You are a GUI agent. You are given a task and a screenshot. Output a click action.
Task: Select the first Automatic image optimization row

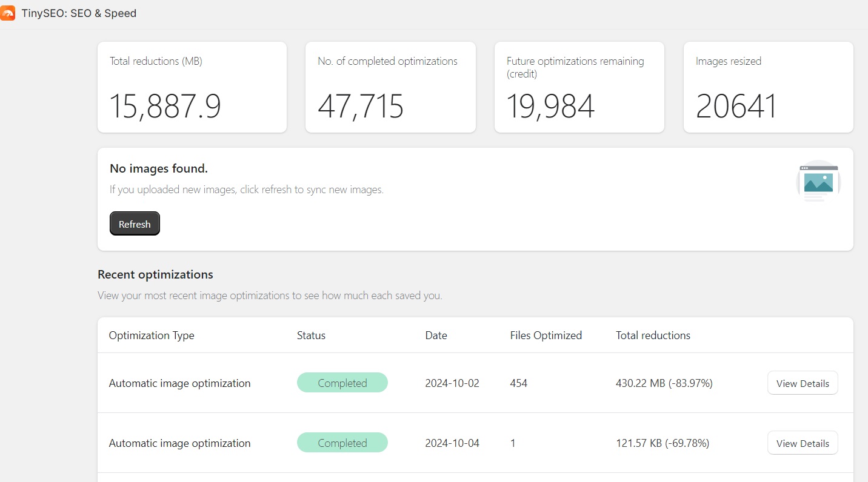tap(179, 383)
